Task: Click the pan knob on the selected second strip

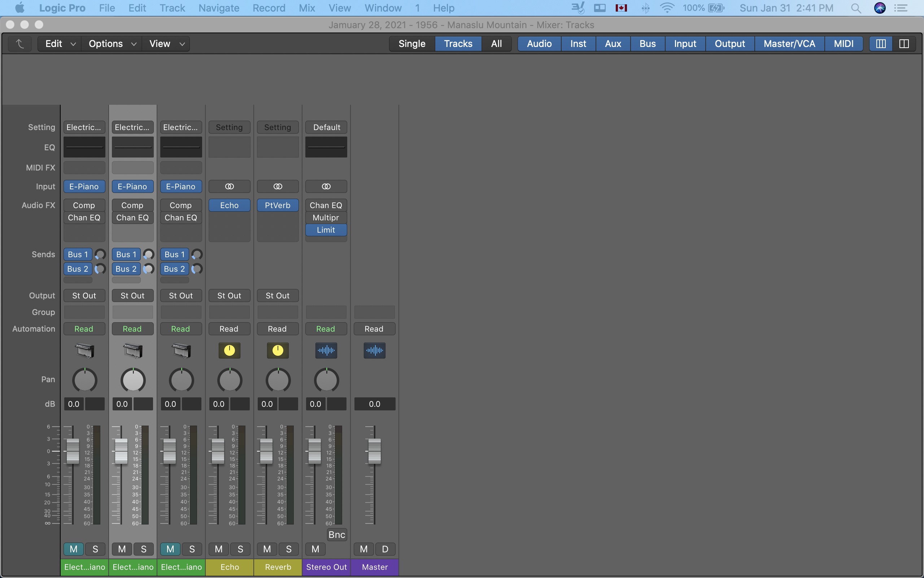Action: [133, 380]
